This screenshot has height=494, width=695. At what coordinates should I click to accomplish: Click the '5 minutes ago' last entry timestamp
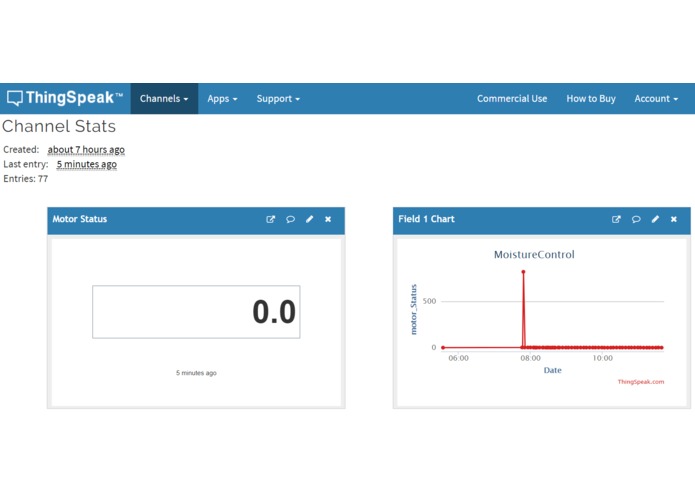(x=86, y=164)
